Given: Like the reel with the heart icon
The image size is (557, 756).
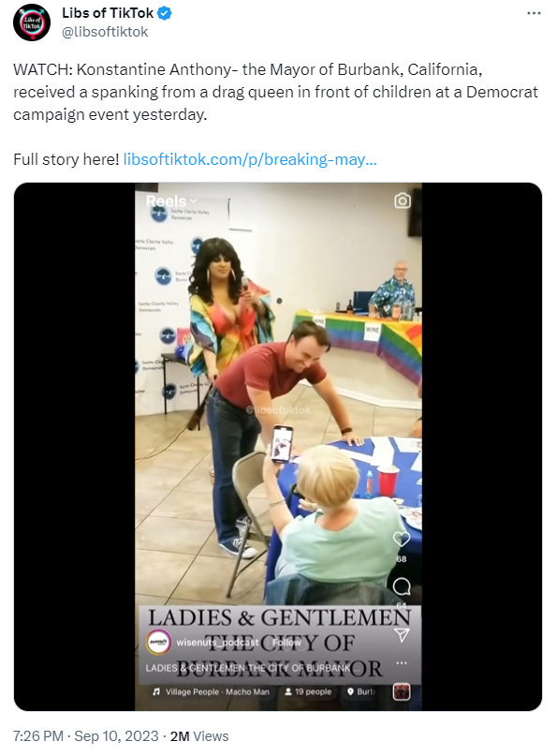Looking at the screenshot, I should [402, 539].
